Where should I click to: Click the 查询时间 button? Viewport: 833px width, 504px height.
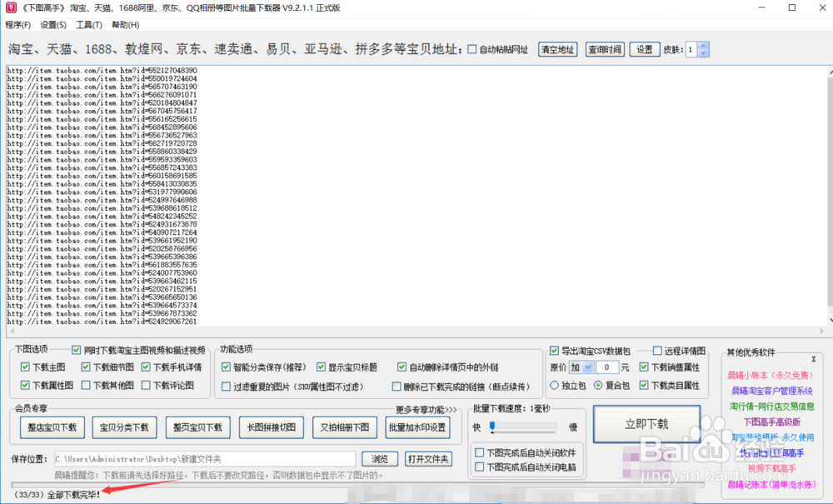click(605, 49)
